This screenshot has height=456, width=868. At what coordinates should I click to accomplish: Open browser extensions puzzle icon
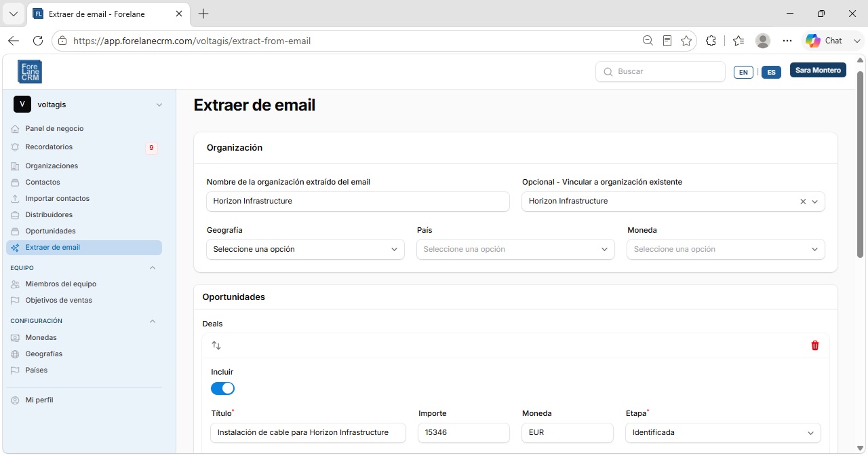coord(711,41)
